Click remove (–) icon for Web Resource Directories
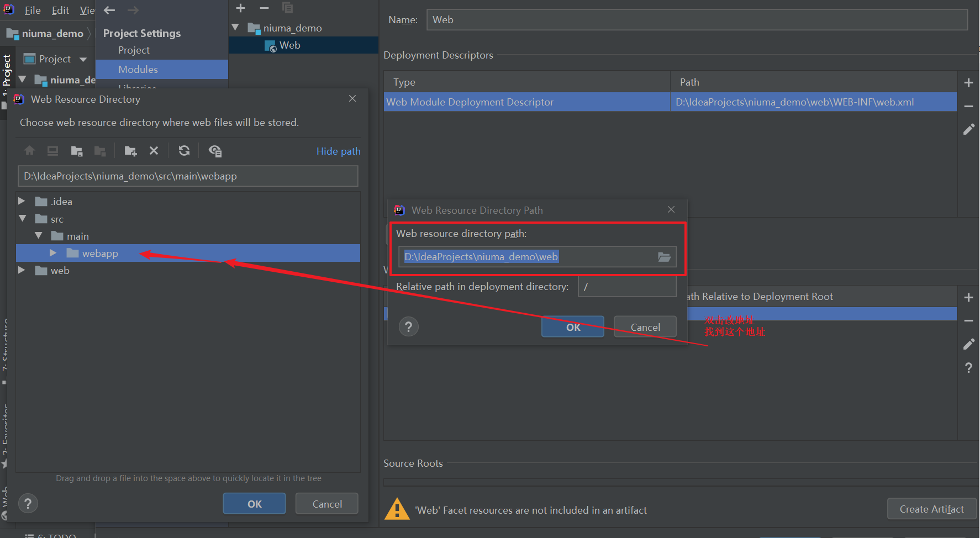Viewport: 980px width, 538px height. coord(968,321)
